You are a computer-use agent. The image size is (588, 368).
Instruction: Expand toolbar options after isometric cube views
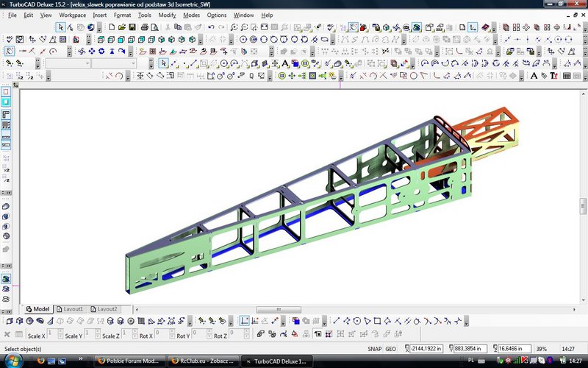tap(200, 40)
